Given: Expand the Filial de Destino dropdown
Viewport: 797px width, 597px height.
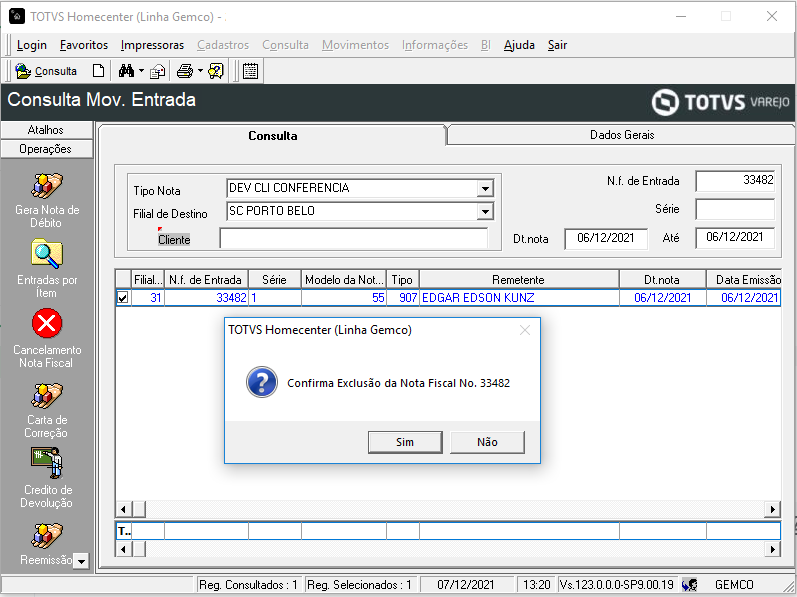Looking at the screenshot, I should click(x=485, y=211).
